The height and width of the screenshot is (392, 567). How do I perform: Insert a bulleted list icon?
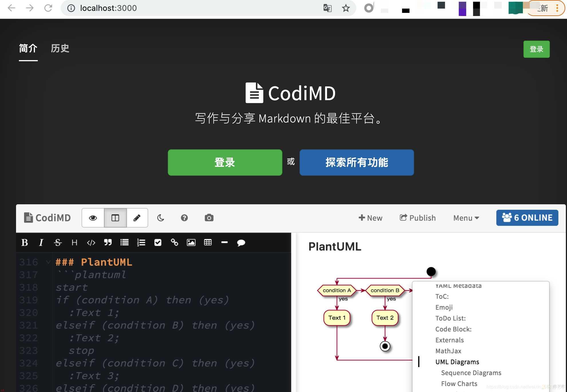(124, 243)
